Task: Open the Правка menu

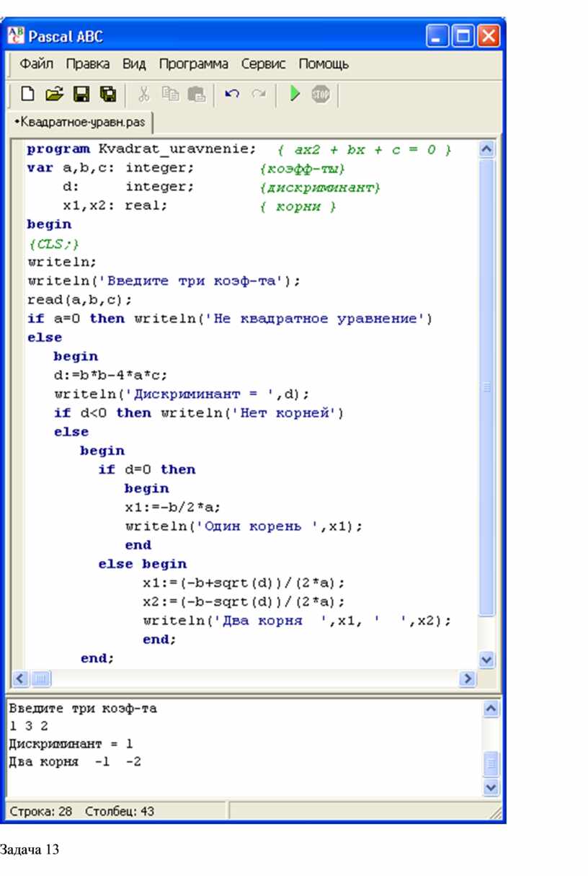Action: tap(88, 63)
